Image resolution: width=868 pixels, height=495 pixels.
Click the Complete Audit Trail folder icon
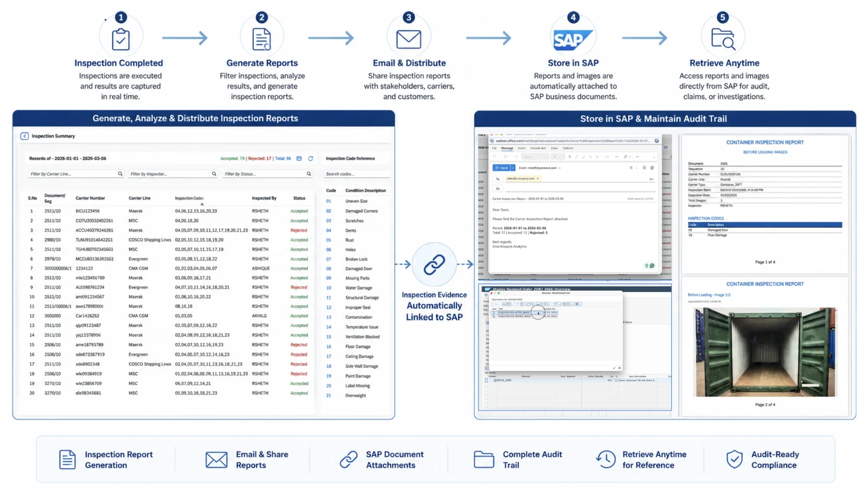point(483,460)
